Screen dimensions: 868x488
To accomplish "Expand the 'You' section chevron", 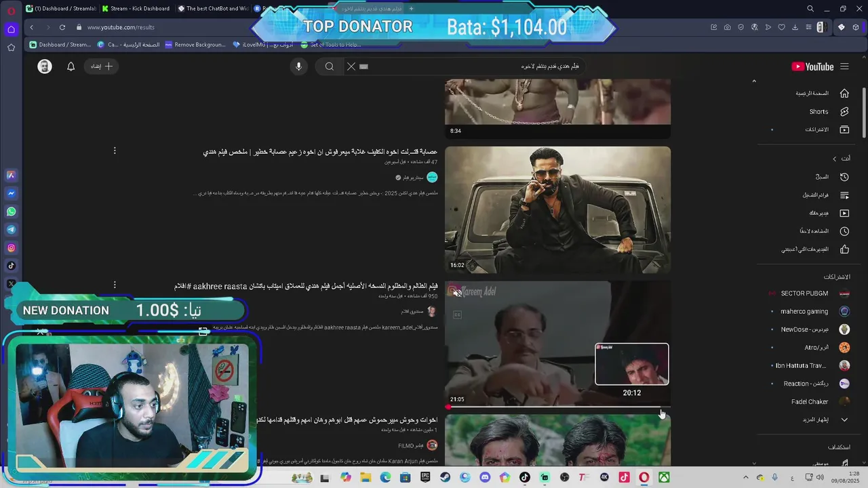I will pos(835,159).
